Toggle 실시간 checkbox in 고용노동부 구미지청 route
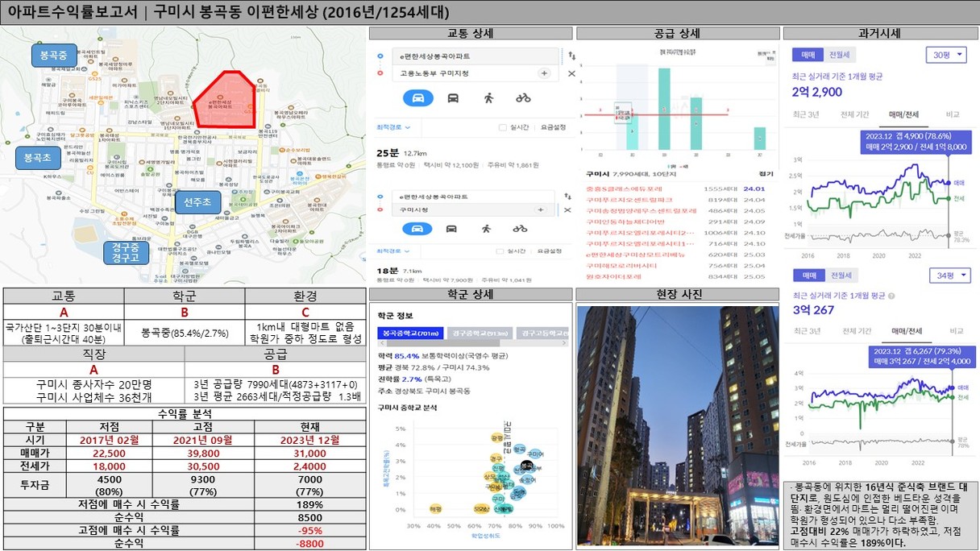The image size is (980, 551). 503,127
